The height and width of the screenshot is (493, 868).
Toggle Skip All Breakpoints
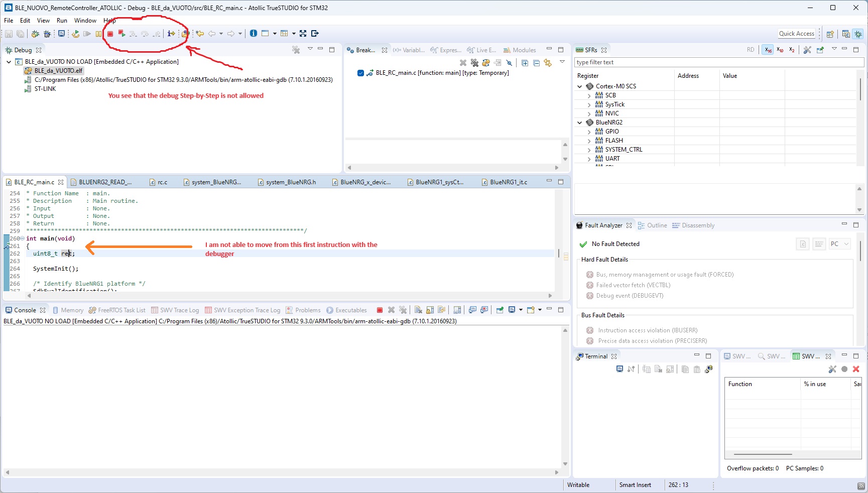pyautogui.click(x=509, y=63)
